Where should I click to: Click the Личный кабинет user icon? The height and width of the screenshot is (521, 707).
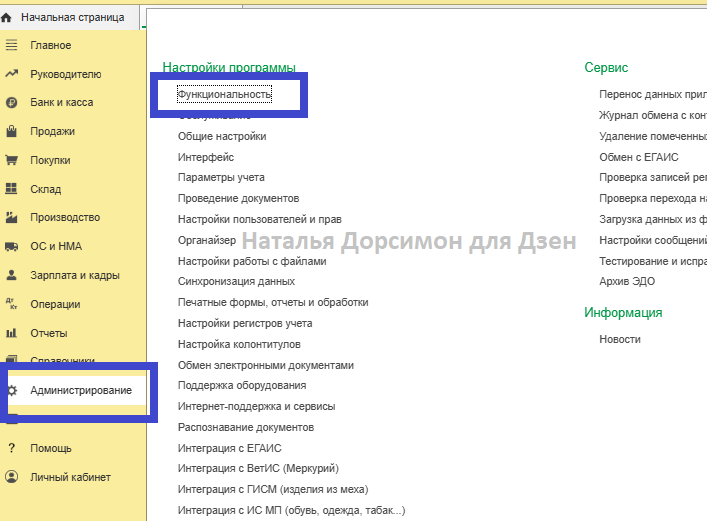(11, 477)
